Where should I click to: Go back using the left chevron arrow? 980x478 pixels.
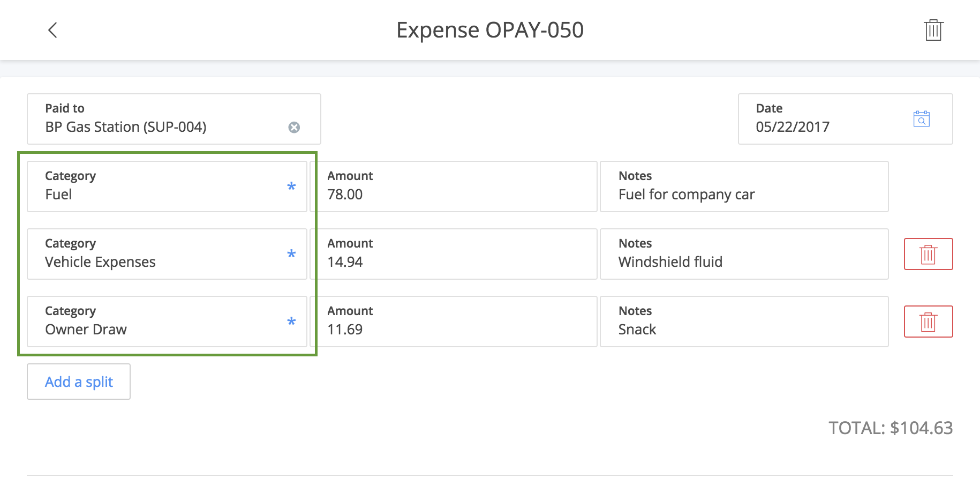click(x=52, y=30)
